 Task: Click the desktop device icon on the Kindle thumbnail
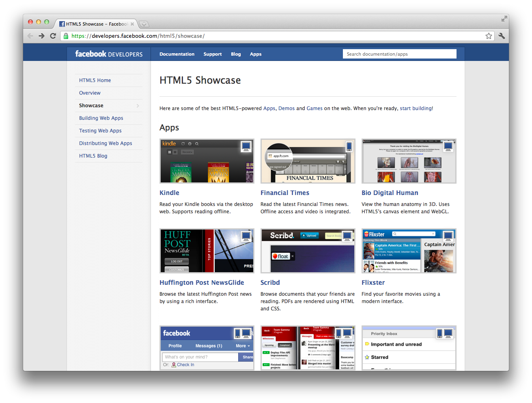click(246, 146)
